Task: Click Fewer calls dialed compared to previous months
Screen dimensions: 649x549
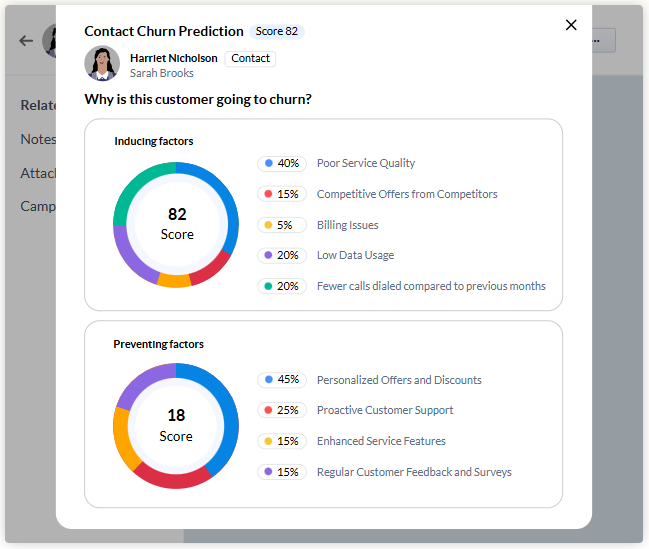Action: 431,286
